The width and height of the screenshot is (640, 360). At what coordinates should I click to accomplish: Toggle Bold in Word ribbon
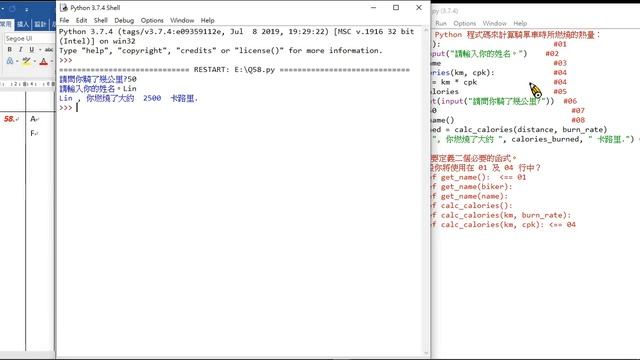click(x=9, y=49)
